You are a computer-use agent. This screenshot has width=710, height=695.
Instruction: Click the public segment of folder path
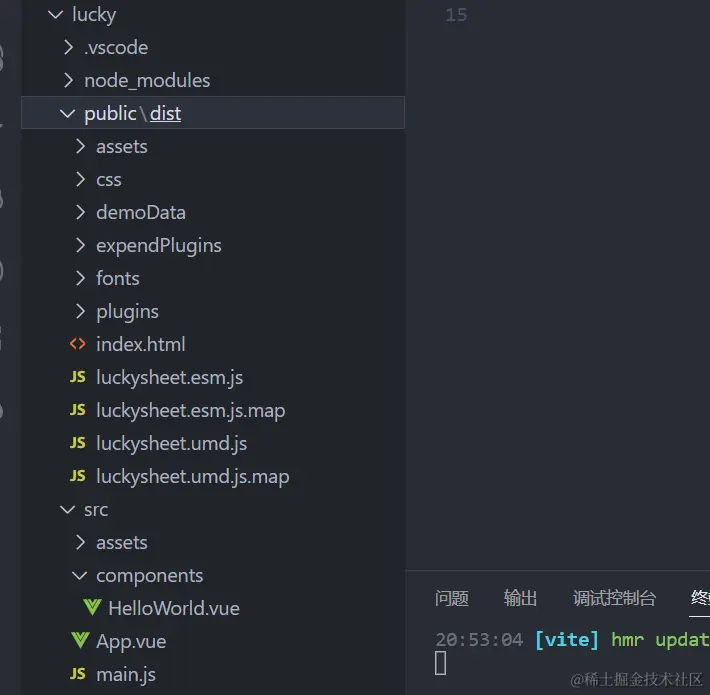click(x=110, y=114)
